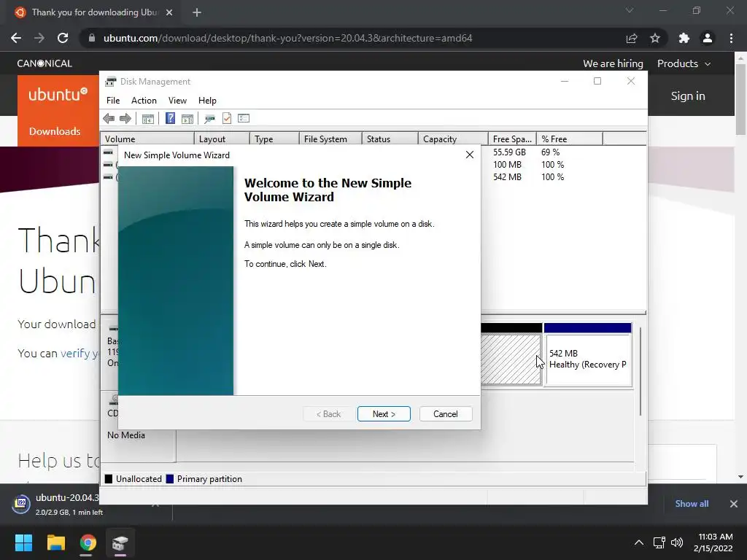Cancel the New Simple Volume Wizard
The width and height of the screenshot is (747, 560).
[446, 414]
